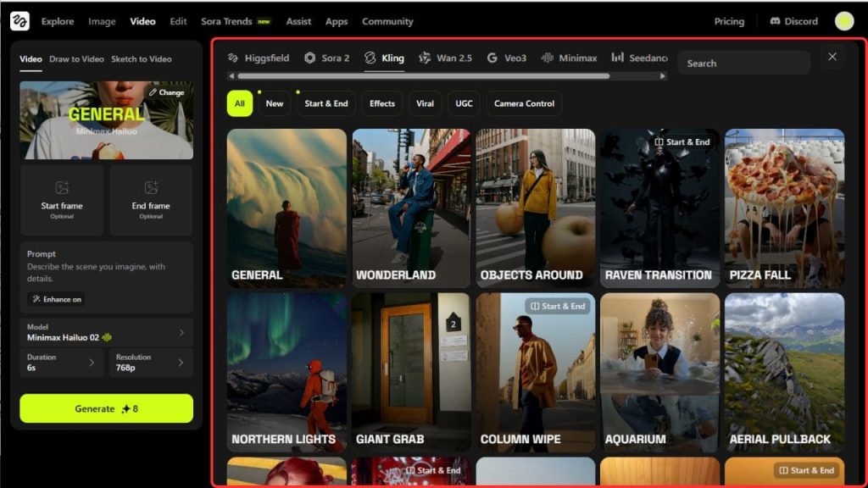Select the All filter chip

coord(240,103)
